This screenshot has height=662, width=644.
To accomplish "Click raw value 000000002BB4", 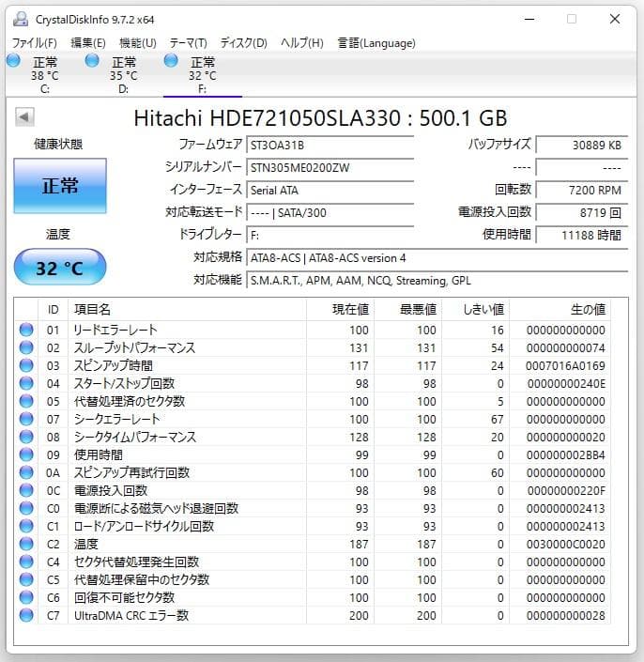I will pos(566,454).
